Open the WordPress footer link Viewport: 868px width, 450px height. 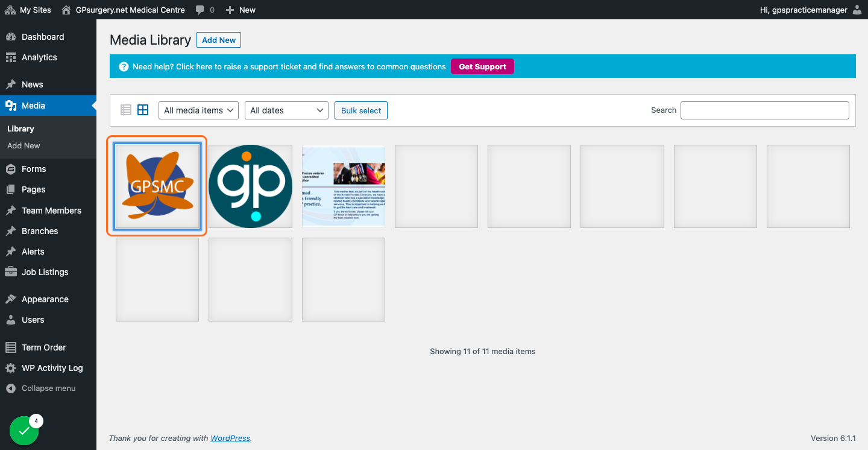coord(230,439)
